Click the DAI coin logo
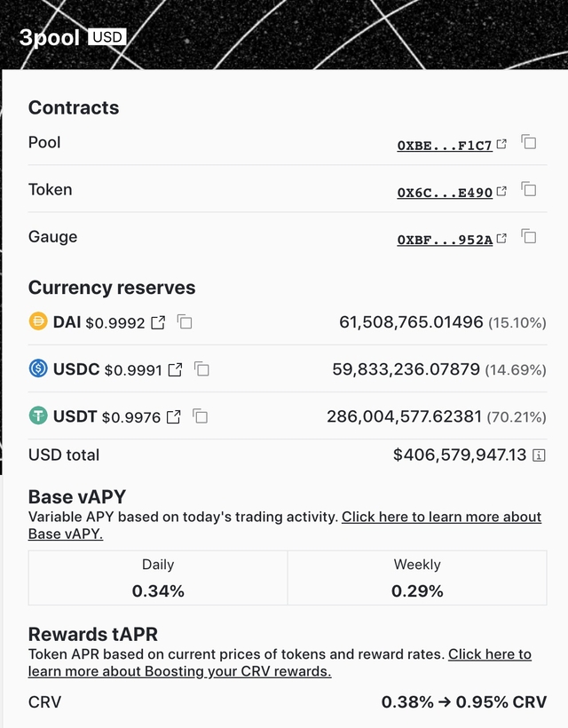The width and height of the screenshot is (568, 728). [38, 321]
